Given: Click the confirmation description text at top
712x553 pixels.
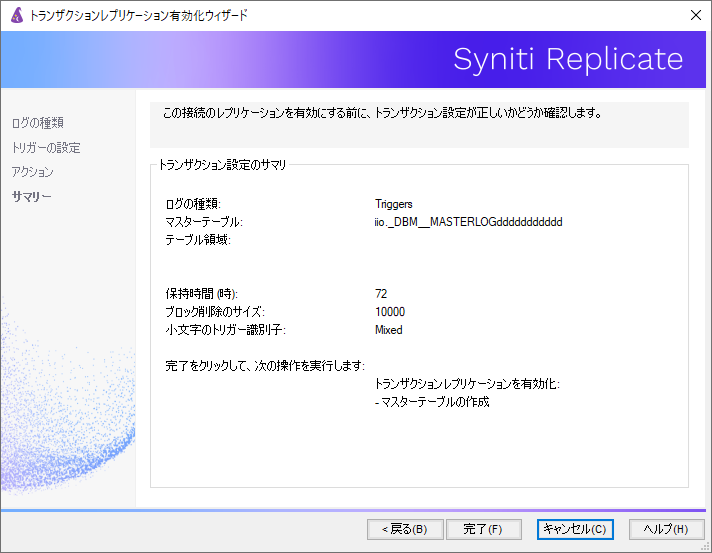Looking at the screenshot, I should coord(382,113).
